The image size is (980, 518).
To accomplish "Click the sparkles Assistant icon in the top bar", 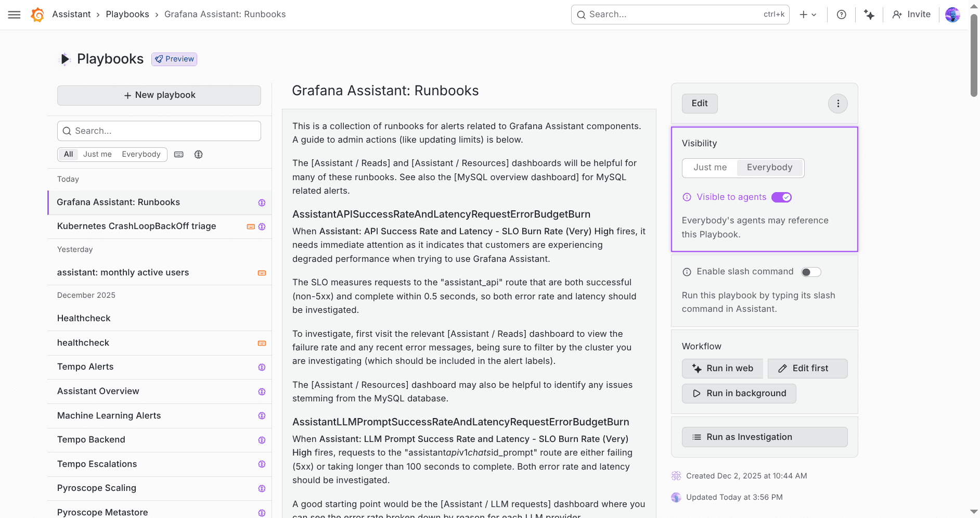I will point(869,15).
